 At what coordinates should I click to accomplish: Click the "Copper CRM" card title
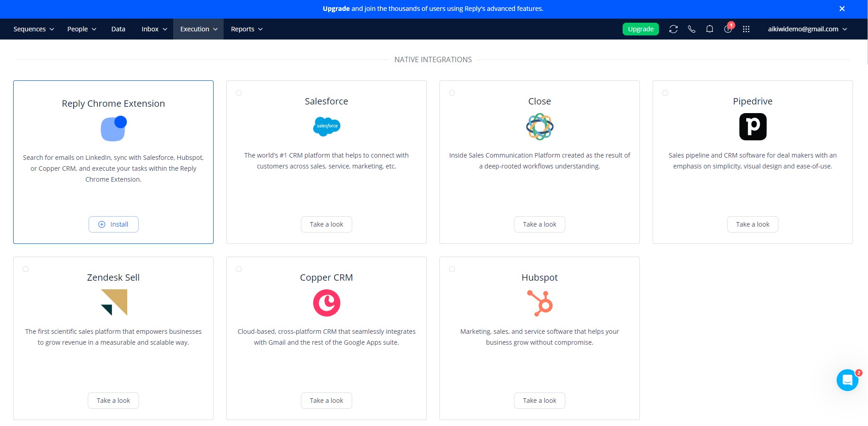click(x=327, y=277)
